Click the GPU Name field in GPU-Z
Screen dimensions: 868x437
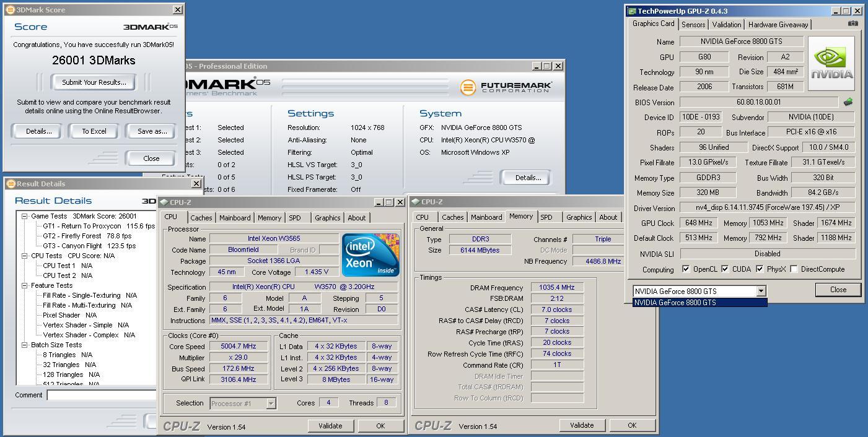pyautogui.click(x=741, y=41)
